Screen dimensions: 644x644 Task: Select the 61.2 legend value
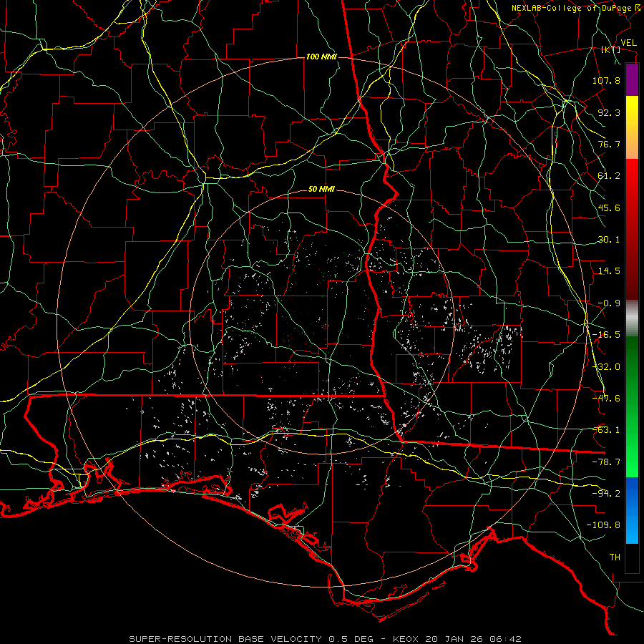click(x=609, y=176)
